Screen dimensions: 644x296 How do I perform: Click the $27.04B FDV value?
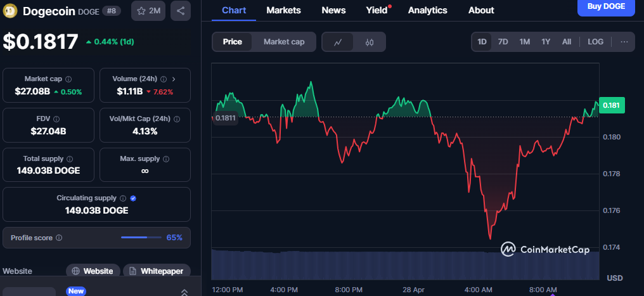[x=48, y=131]
